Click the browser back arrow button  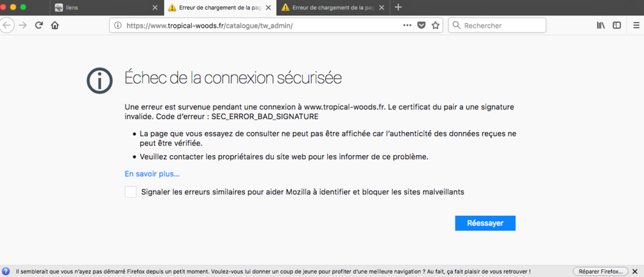7,26
